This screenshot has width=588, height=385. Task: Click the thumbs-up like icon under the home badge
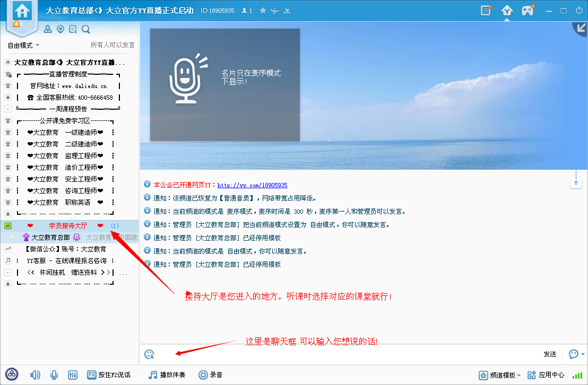click(16, 24)
